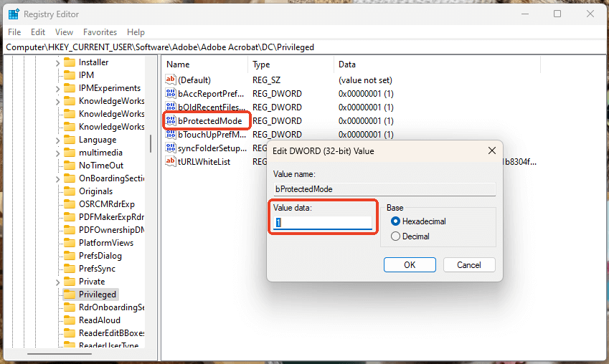Click the NoTimeOut folder icon
This screenshot has width=609, height=364.
click(x=70, y=166)
